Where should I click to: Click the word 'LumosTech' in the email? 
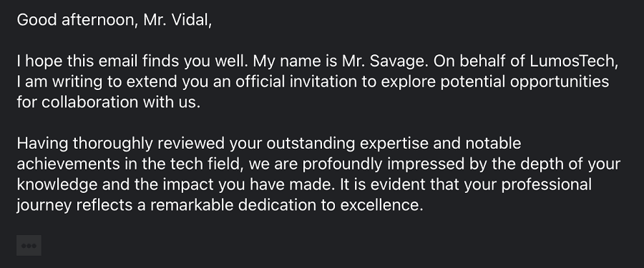click(x=574, y=61)
